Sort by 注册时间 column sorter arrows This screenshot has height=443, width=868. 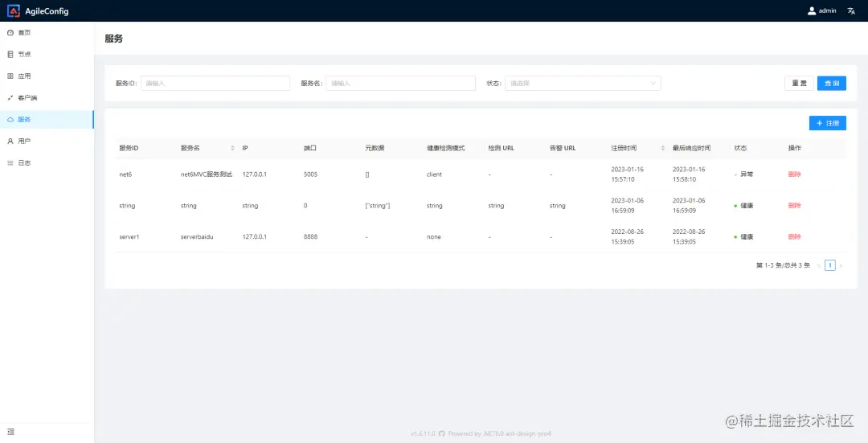pos(662,149)
